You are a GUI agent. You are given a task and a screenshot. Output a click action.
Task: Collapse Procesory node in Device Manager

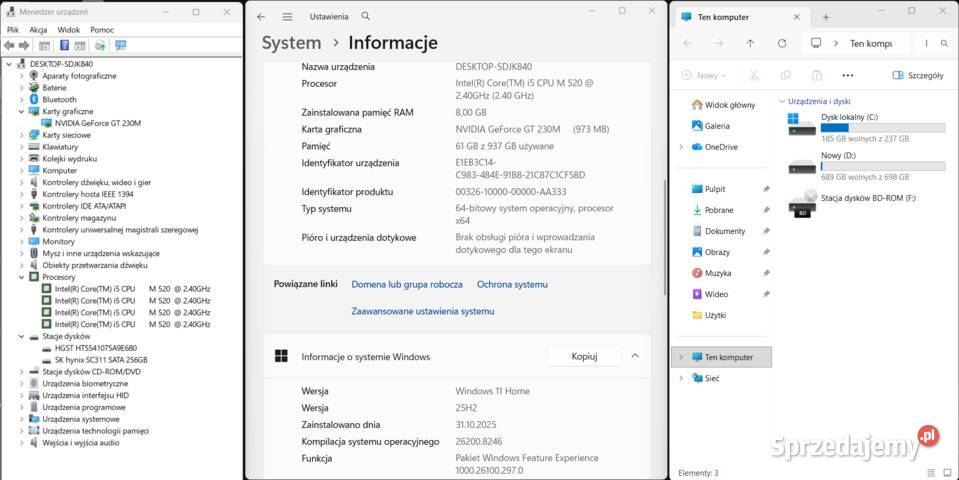click(x=21, y=277)
